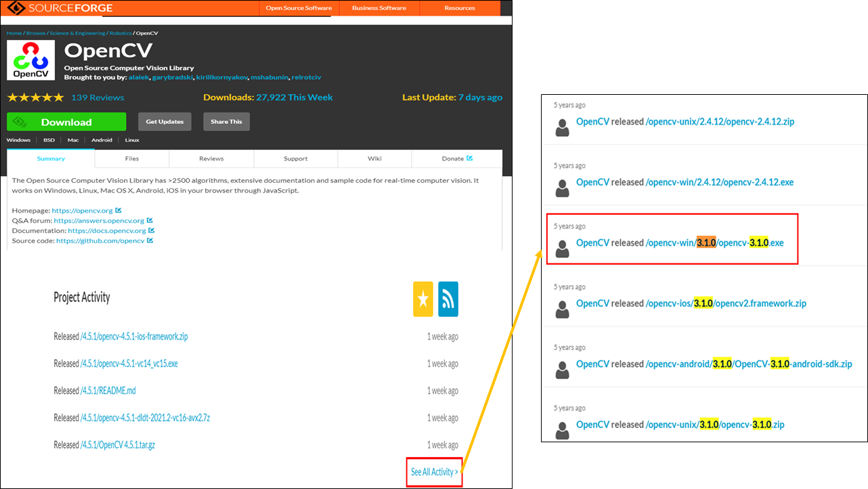Click the OpenCV project logo
The image size is (868, 489).
[x=30, y=60]
